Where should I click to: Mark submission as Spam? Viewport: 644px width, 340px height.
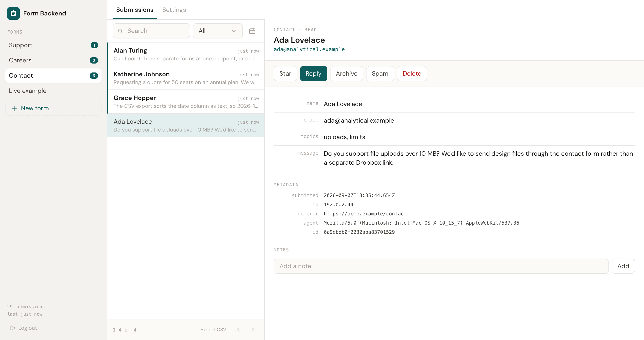380,74
